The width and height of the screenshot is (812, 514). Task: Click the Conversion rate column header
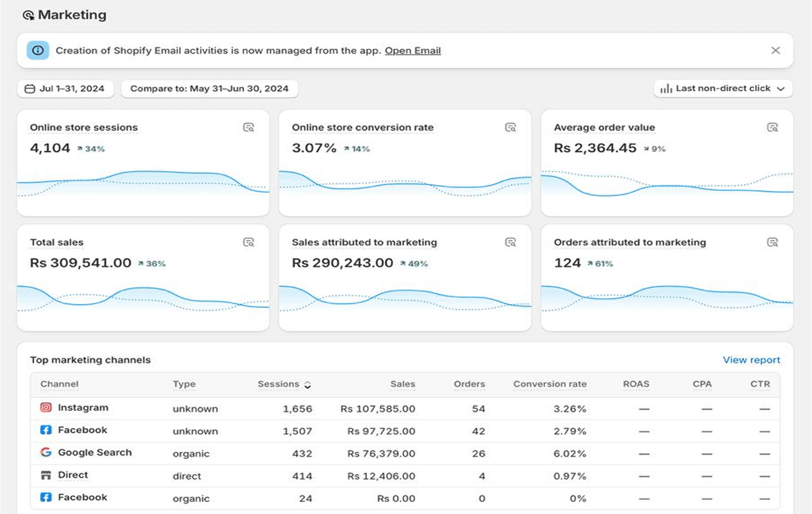point(549,384)
